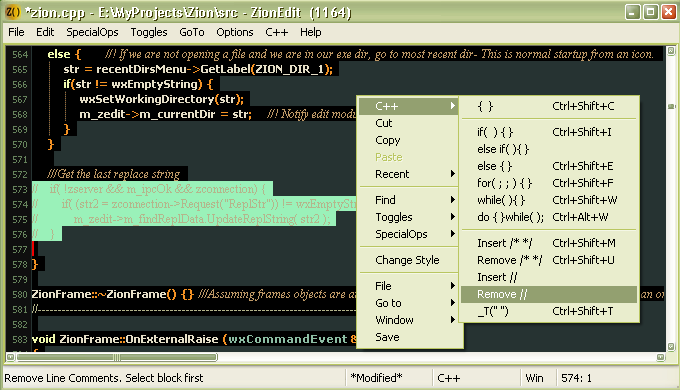Open the File menu in the menu bar
This screenshot has height=390, width=680.
(16, 32)
